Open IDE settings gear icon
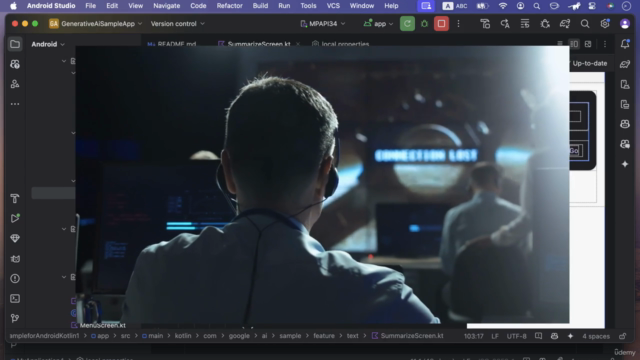640x360 pixels. (x=605, y=24)
